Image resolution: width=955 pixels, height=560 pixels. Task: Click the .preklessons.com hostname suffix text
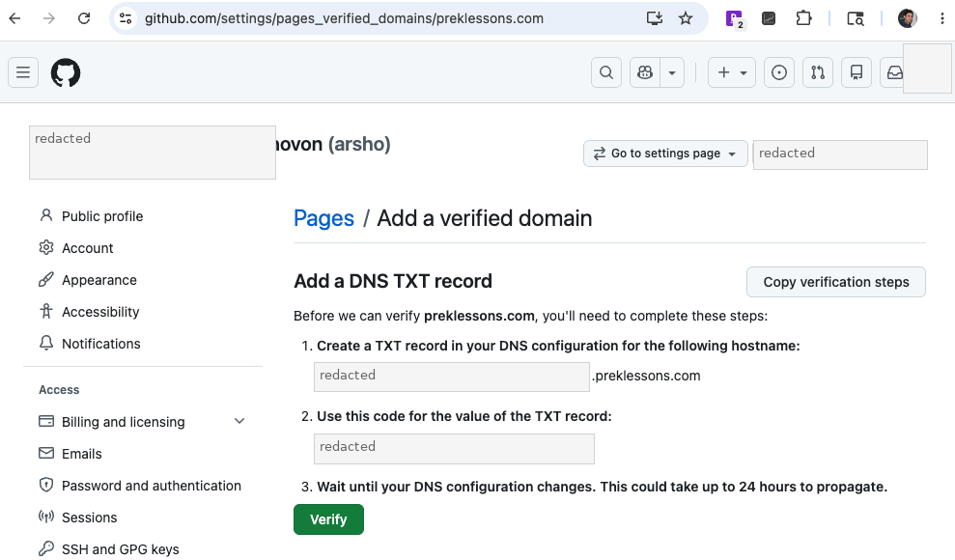646,376
